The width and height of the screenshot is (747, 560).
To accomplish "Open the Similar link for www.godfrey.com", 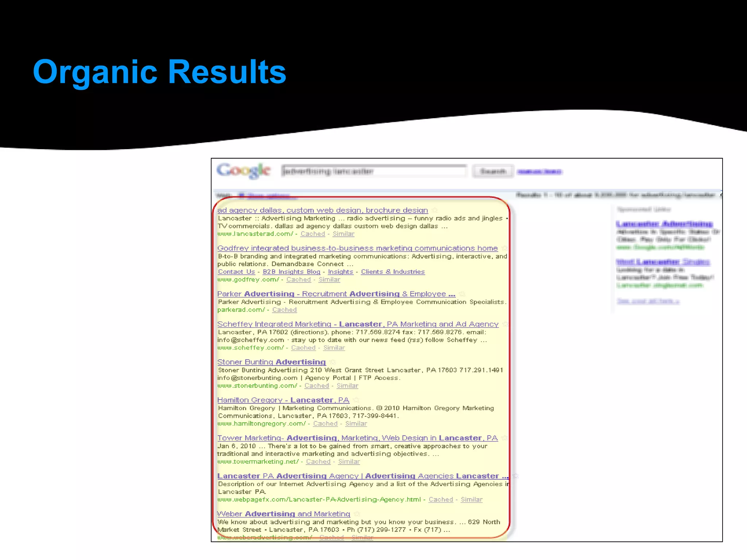I will (x=329, y=279).
